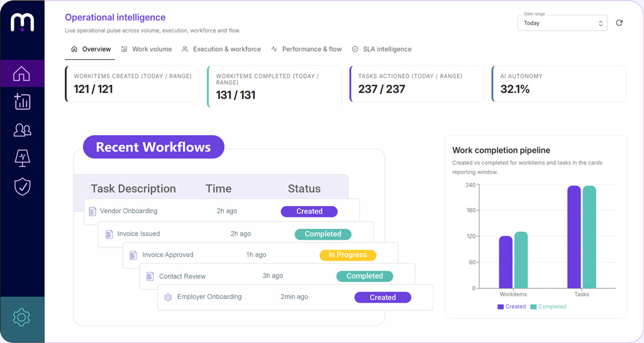
Task: Click the Status column header
Action: coord(304,188)
